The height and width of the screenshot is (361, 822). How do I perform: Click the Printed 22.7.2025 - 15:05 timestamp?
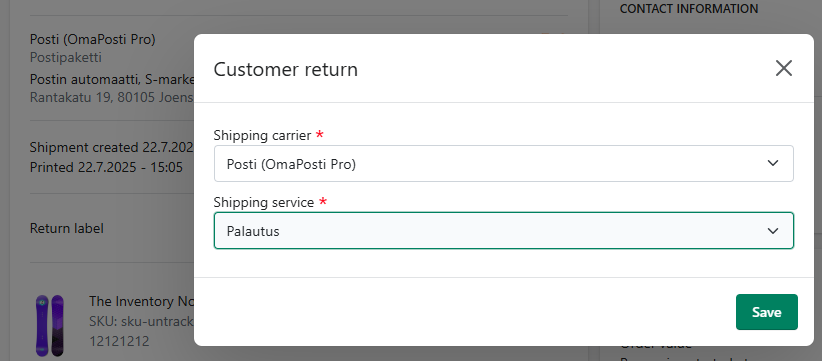[106, 168]
